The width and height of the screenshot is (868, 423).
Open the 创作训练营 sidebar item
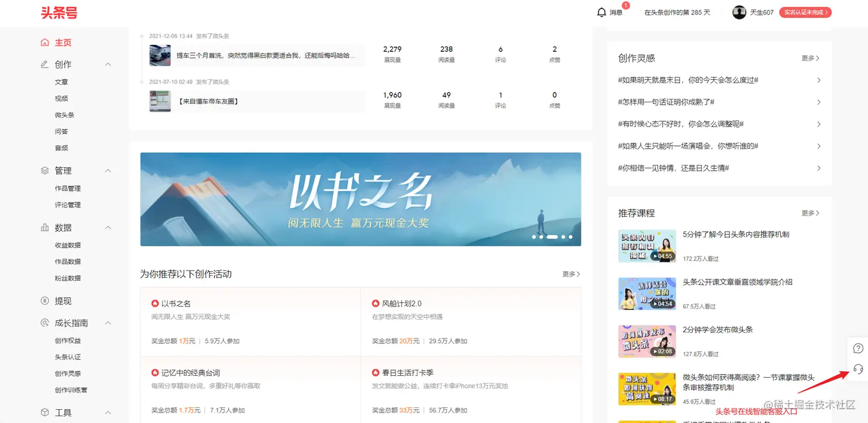pyautogui.click(x=71, y=390)
